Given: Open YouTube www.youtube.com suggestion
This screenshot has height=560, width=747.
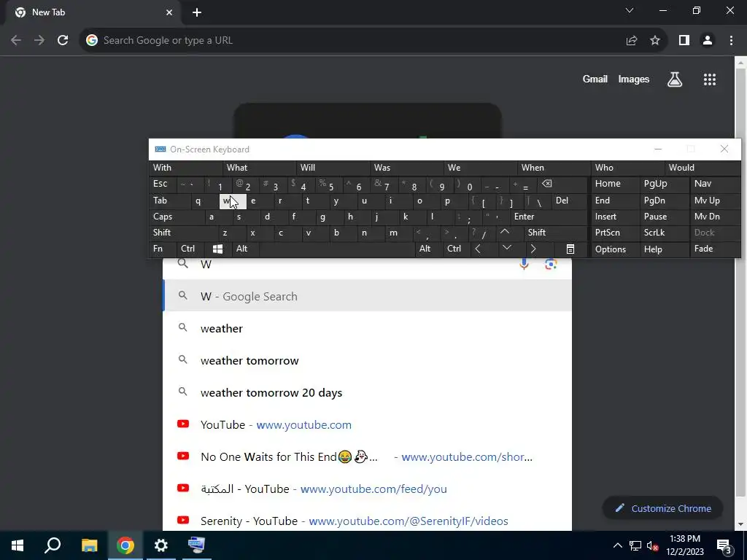Looking at the screenshot, I should pos(367,425).
